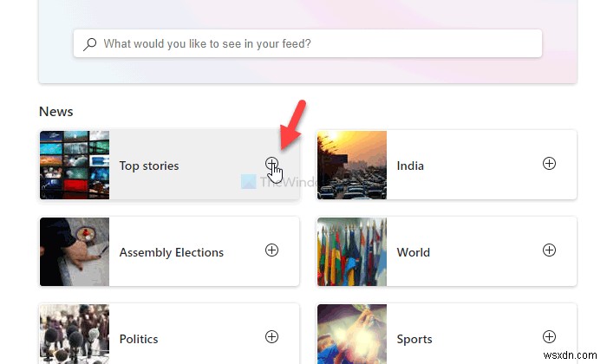Follow Assembly Elections using plus icon
The image size is (607, 364).
coord(271,250)
